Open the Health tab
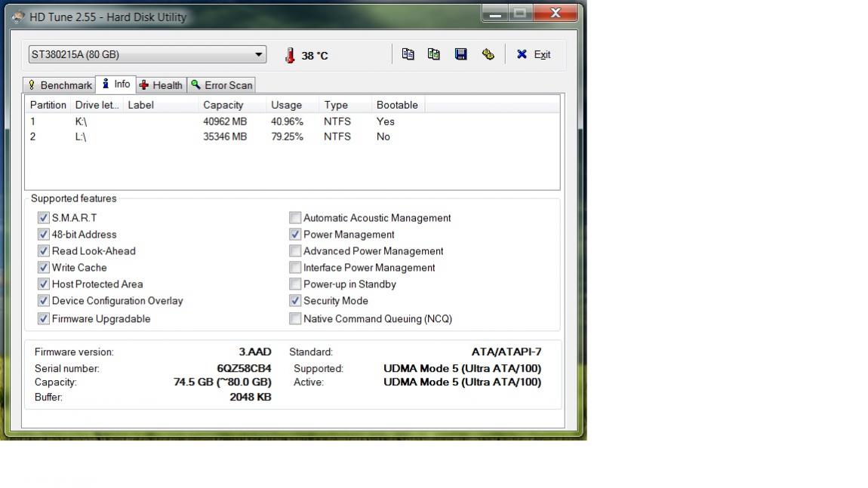The image size is (868, 488). (161, 85)
